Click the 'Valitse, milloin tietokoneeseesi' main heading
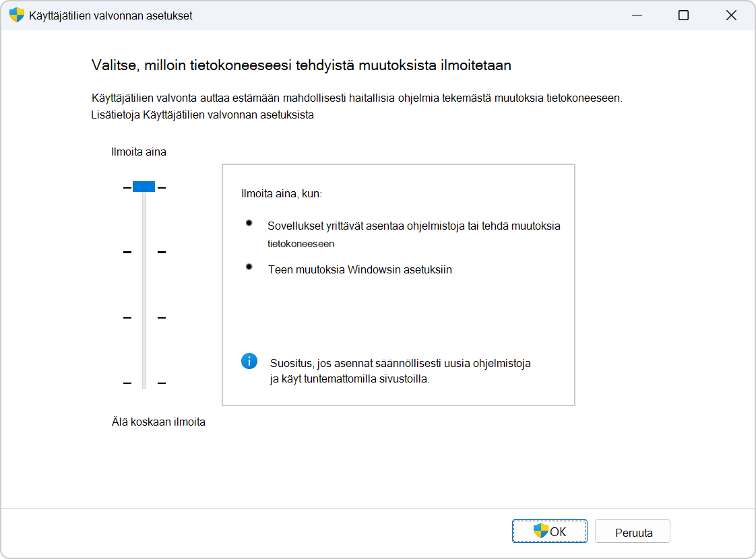The image size is (756, 559). [x=301, y=65]
